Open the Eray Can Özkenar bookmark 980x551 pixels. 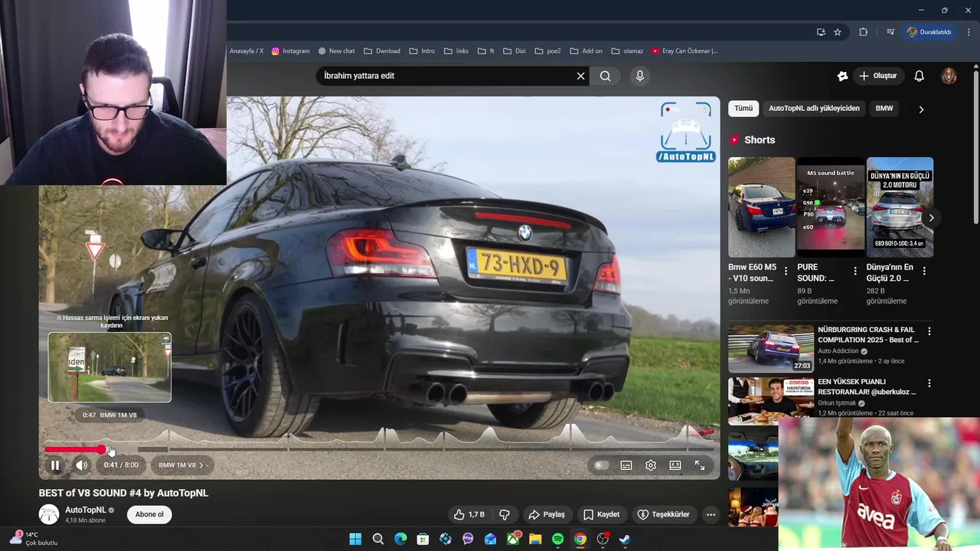tap(684, 51)
